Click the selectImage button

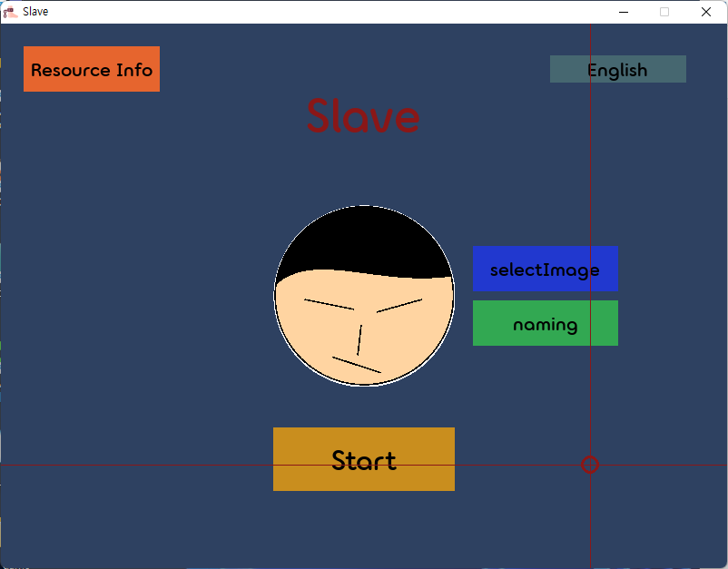tap(546, 269)
